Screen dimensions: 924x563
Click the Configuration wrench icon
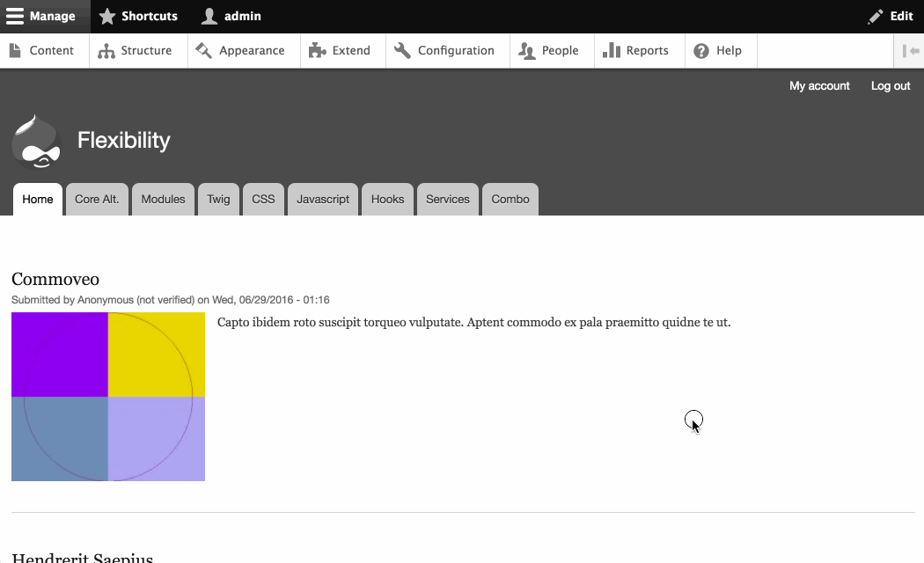pos(402,51)
